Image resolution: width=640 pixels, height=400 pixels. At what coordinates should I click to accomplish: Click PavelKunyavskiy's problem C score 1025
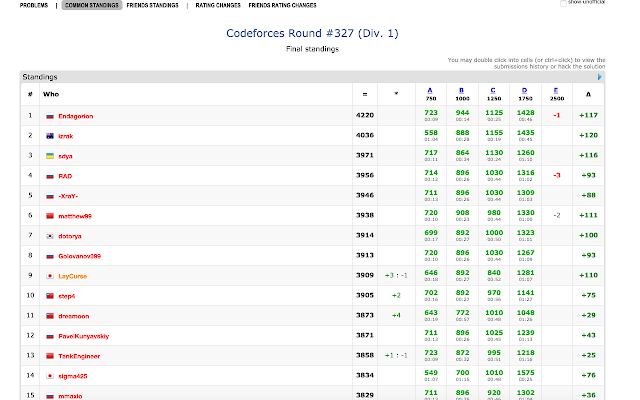(494, 333)
